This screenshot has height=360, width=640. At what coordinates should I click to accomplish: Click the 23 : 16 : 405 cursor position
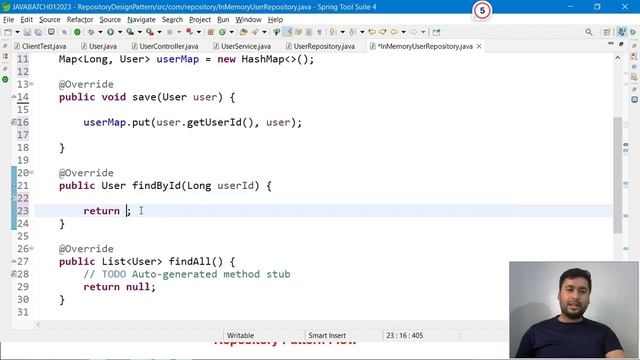404,336
